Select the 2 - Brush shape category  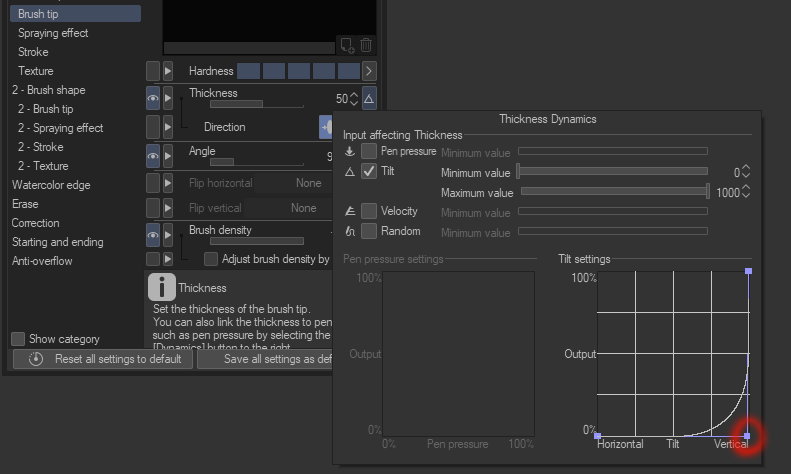coord(49,90)
